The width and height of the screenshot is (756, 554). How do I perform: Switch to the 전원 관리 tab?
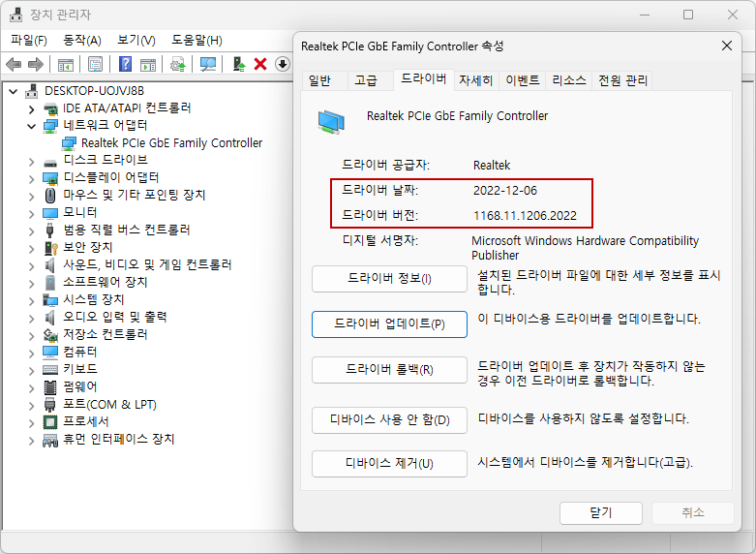(622, 80)
